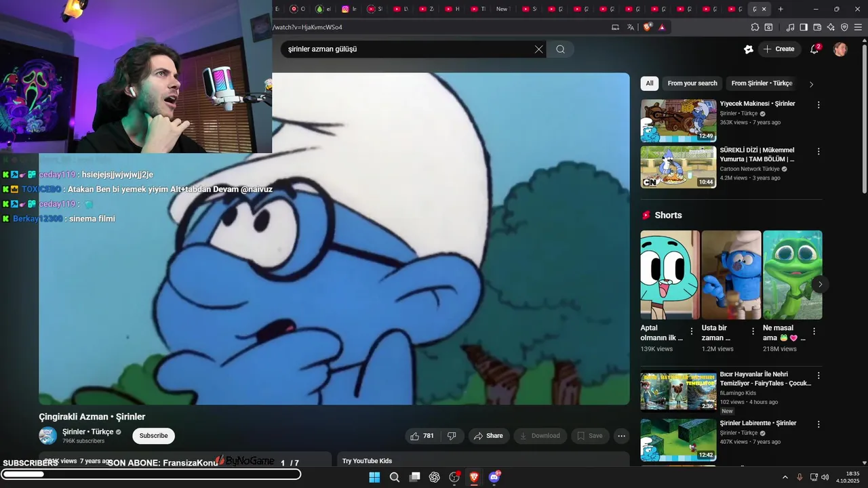Click the Download button
This screenshot has height=488, width=868.
click(540, 436)
